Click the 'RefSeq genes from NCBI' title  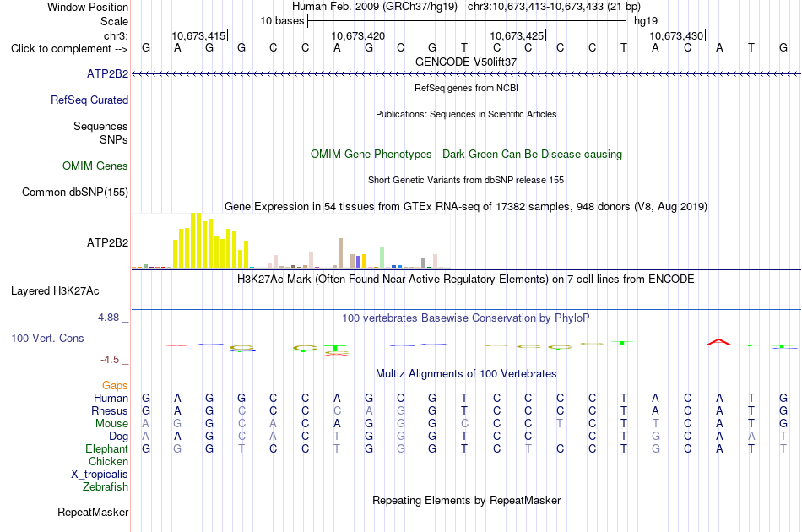(x=467, y=88)
